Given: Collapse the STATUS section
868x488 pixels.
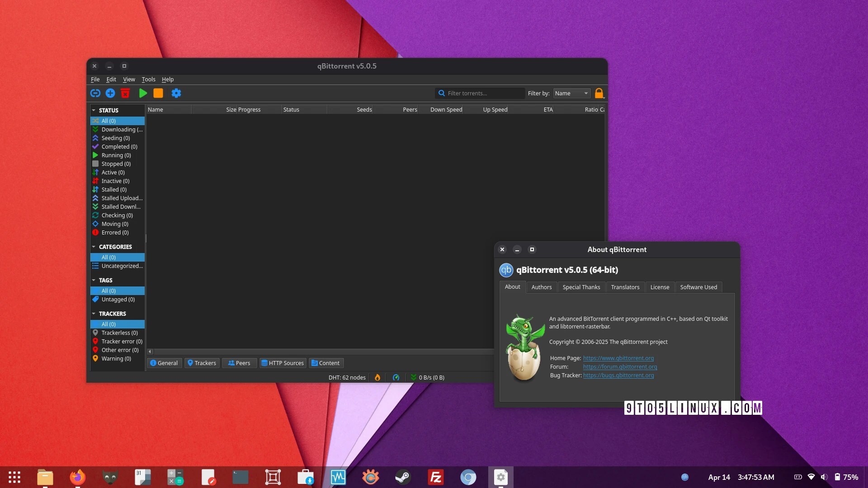Looking at the screenshot, I should pyautogui.click(x=94, y=110).
